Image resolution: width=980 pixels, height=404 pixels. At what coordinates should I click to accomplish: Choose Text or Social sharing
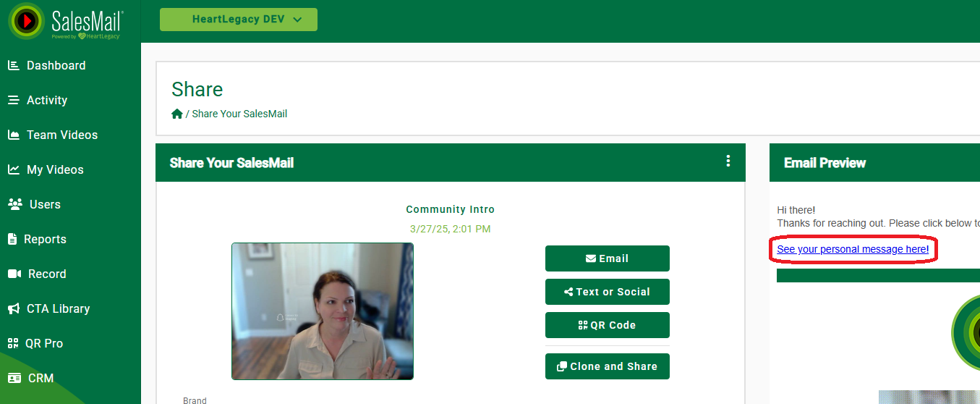(x=608, y=292)
